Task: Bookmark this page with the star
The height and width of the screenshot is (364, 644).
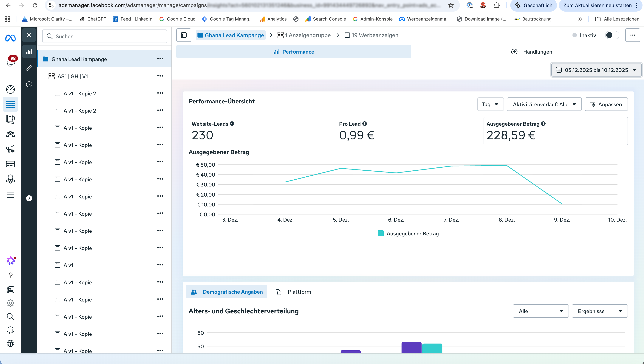Action: [451, 5]
